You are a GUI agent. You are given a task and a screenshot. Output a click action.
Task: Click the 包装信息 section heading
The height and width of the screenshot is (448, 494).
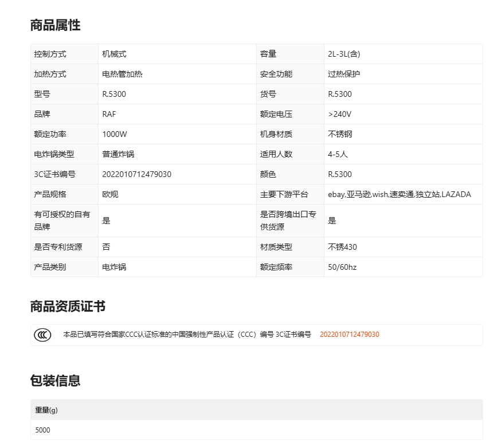click(x=55, y=380)
